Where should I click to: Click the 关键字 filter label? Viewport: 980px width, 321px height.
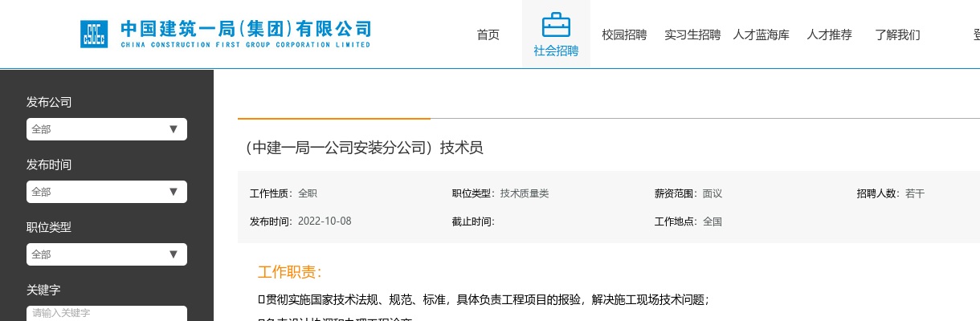pyautogui.click(x=43, y=290)
